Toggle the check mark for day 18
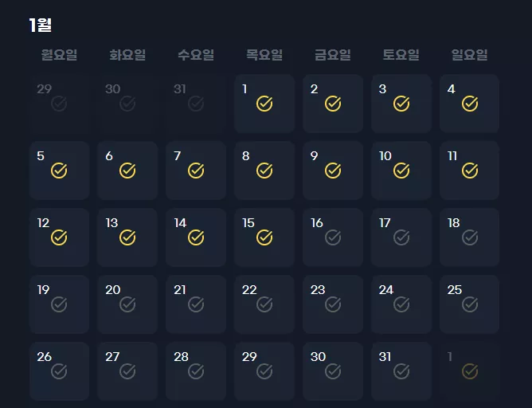This screenshot has width=532, height=408. [x=470, y=237]
